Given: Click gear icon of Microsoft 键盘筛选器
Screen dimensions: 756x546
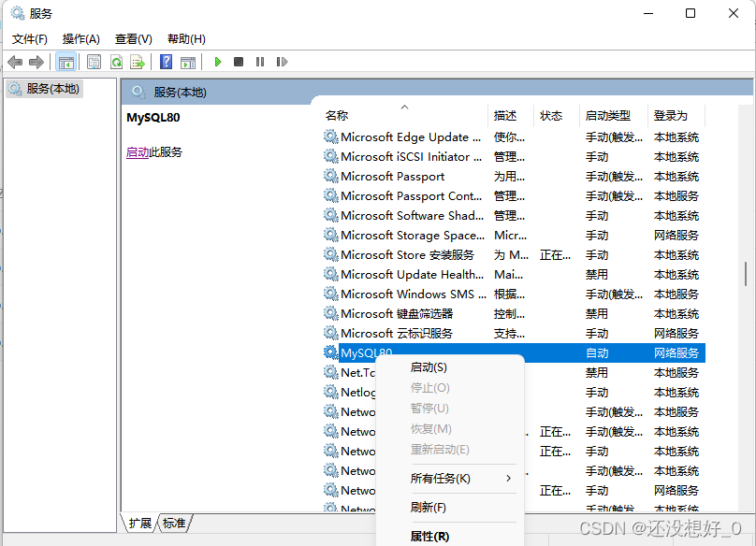Looking at the screenshot, I should click(x=331, y=313).
